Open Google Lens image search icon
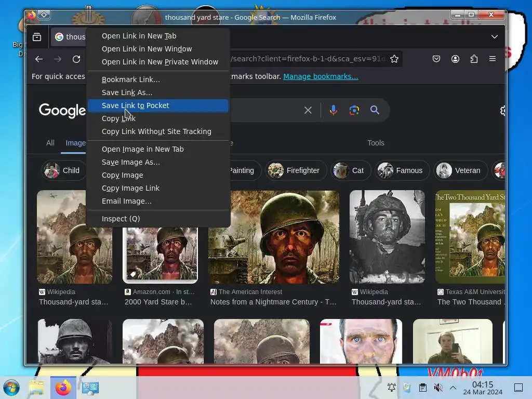The image size is (532, 399). tap(354, 110)
